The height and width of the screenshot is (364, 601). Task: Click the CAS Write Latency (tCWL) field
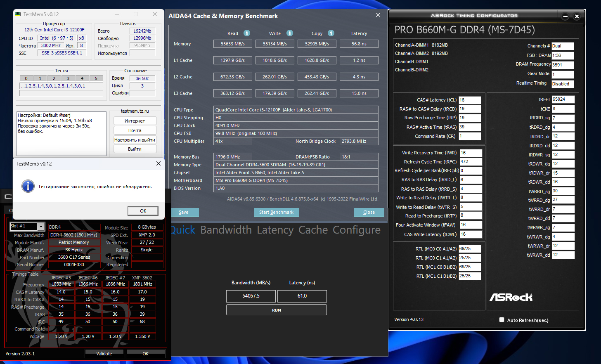[471, 234]
